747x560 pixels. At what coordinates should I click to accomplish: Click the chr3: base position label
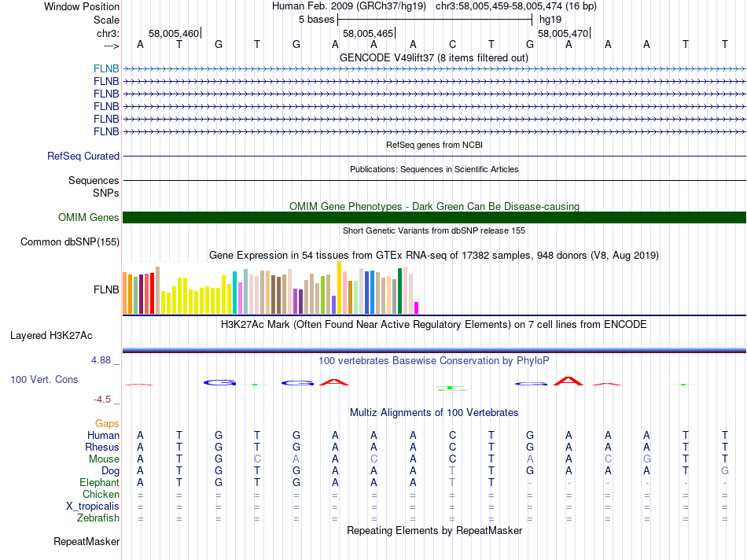(x=109, y=33)
